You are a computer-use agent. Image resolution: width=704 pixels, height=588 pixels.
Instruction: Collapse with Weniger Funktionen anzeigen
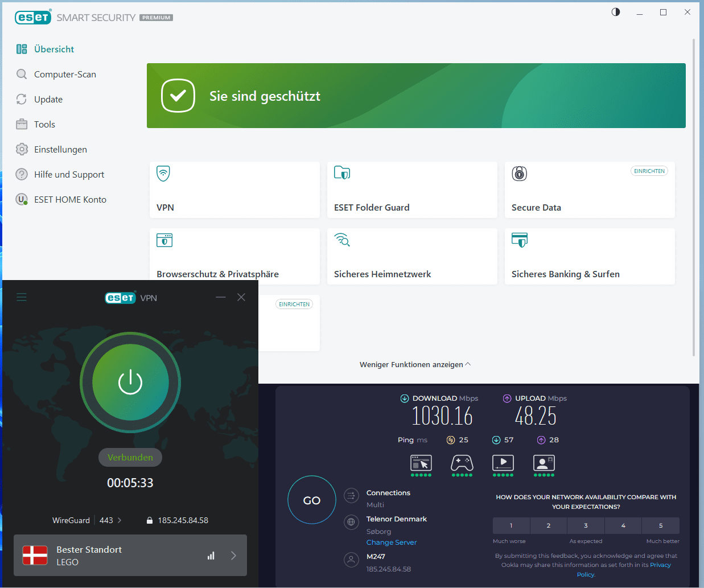415,364
